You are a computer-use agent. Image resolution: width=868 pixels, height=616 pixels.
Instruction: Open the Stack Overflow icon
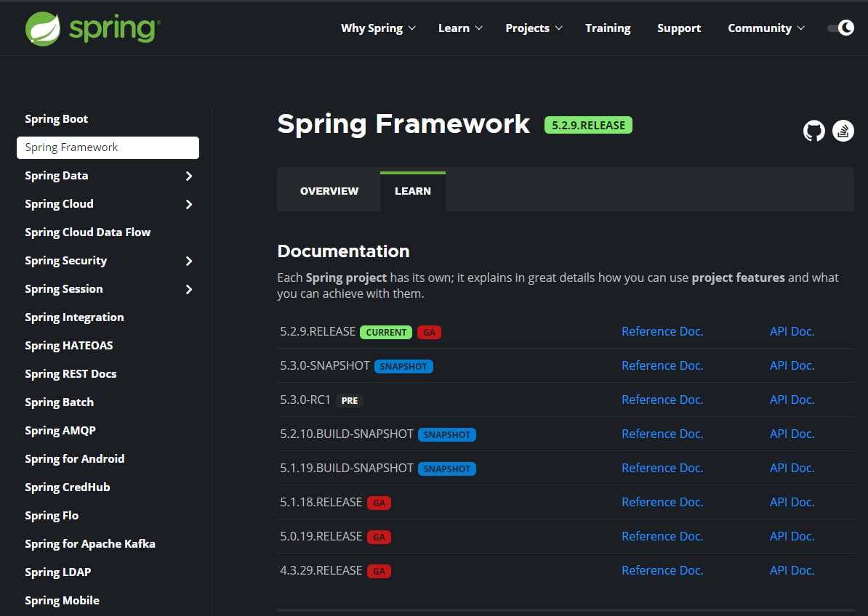click(843, 131)
